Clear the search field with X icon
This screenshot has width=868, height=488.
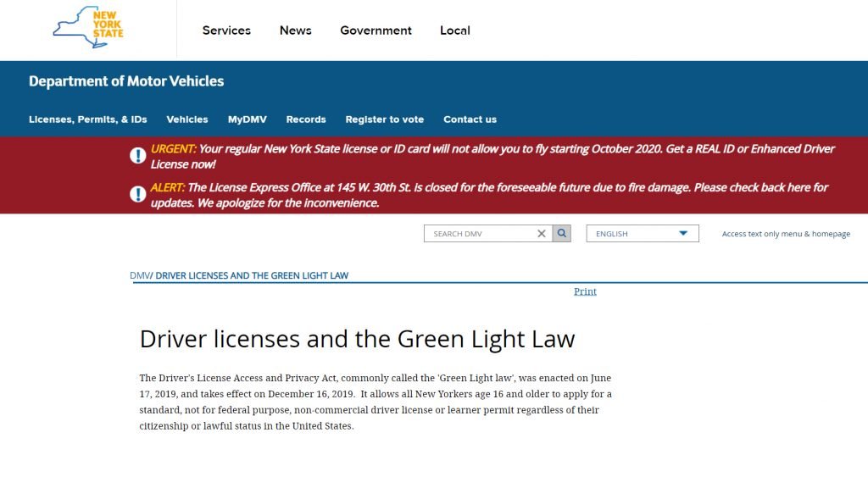tap(542, 234)
